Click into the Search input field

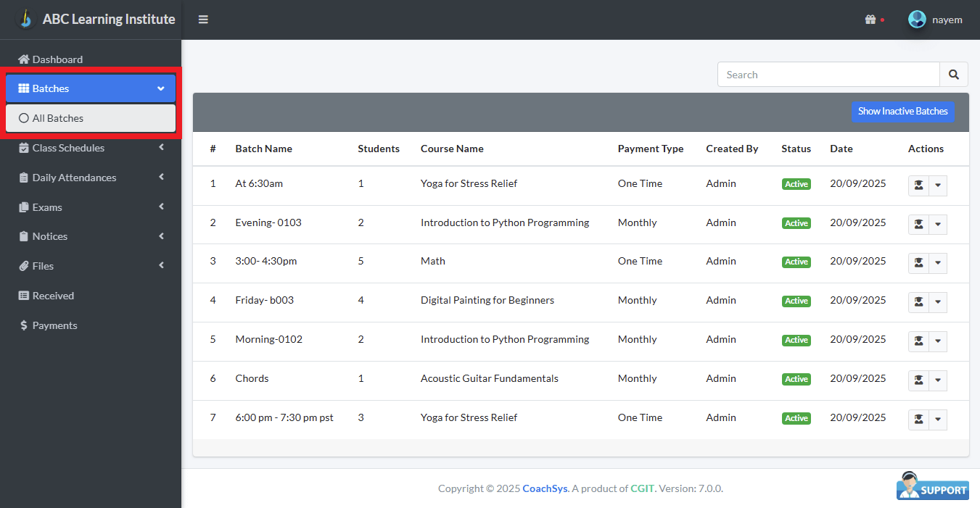(828, 75)
